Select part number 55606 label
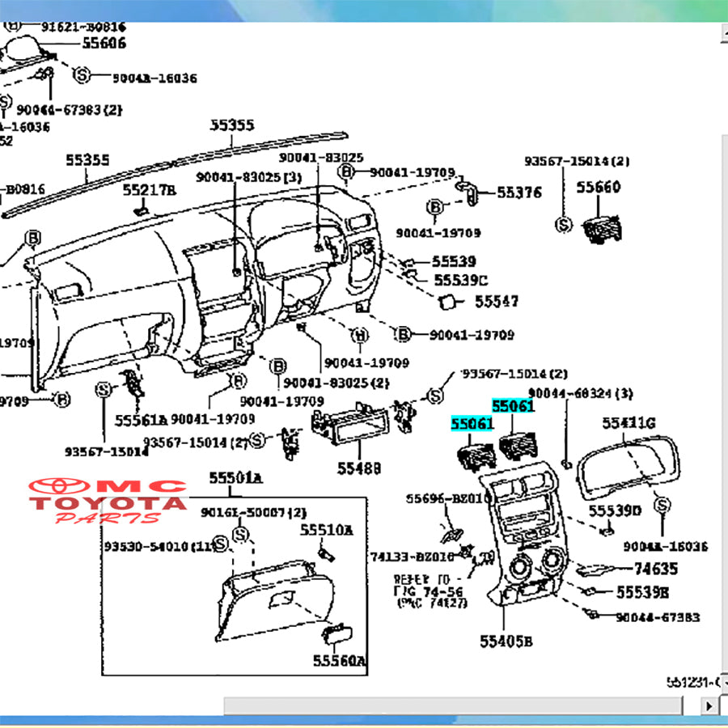This screenshot has height=728, width=728. coord(104,43)
